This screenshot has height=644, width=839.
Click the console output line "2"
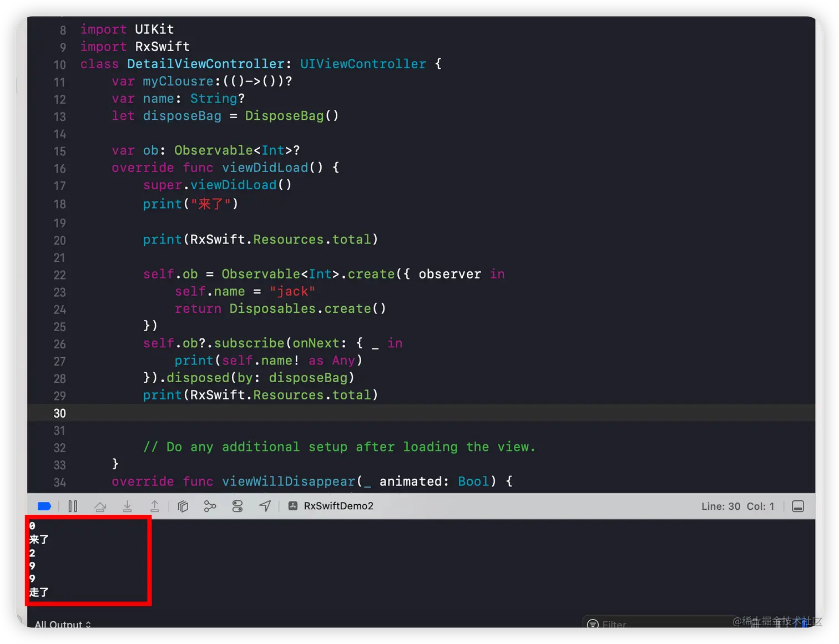[32, 553]
